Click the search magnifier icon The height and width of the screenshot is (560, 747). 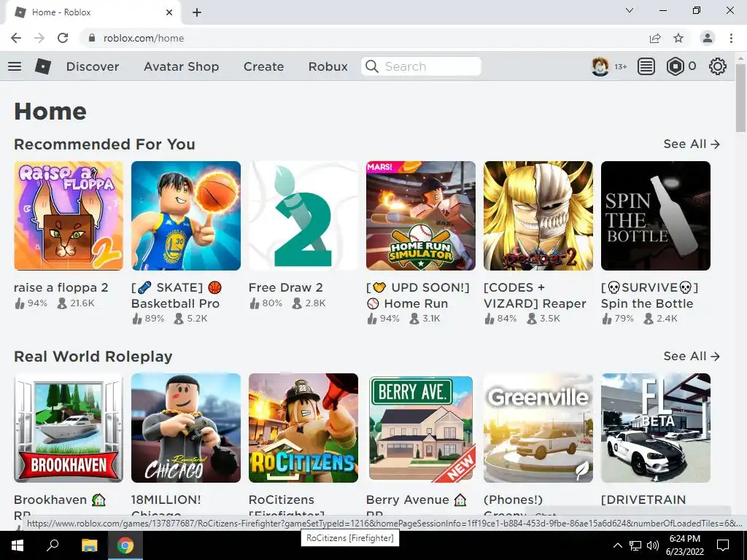tap(371, 66)
